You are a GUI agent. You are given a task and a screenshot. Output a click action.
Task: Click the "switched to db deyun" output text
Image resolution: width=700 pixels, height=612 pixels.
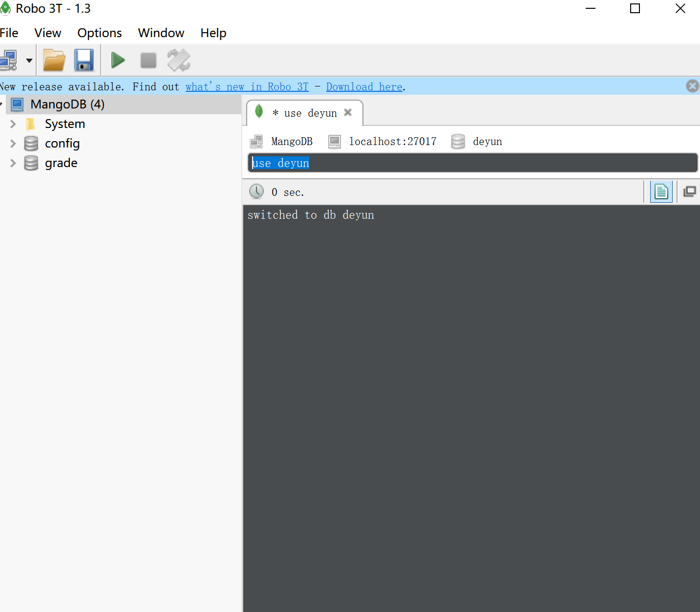coord(311,215)
